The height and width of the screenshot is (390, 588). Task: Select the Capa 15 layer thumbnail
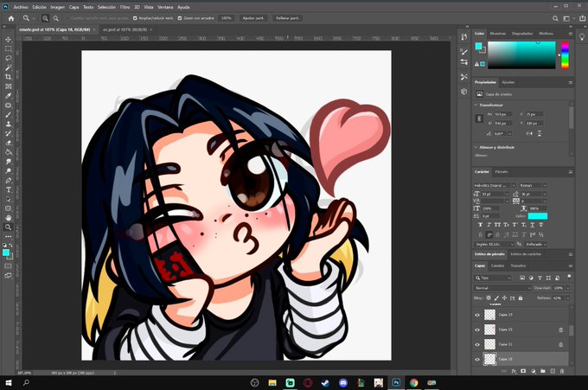(x=489, y=329)
